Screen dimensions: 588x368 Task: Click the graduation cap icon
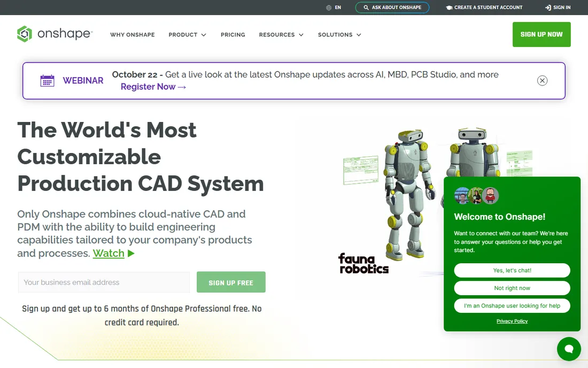449,7
